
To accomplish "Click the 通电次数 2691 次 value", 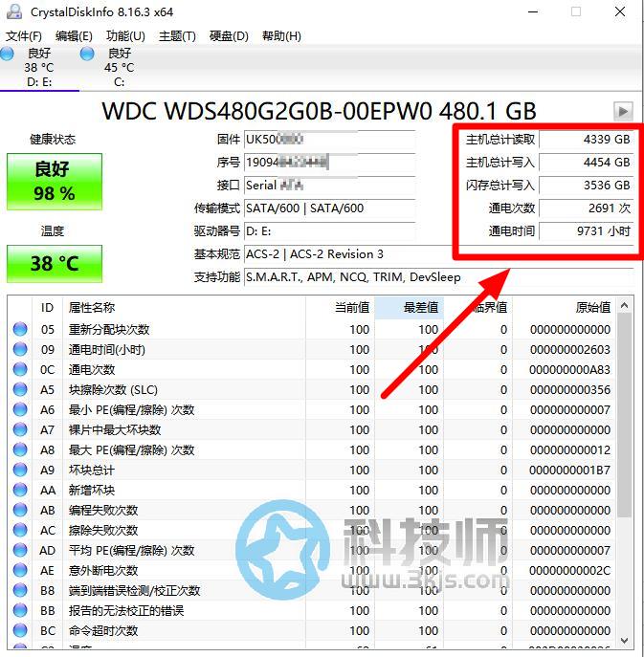I will point(586,208).
